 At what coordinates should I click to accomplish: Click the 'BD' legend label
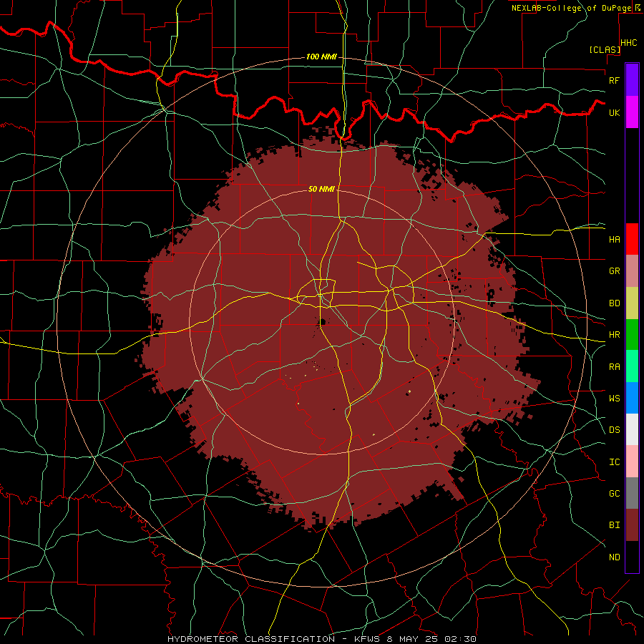click(614, 303)
